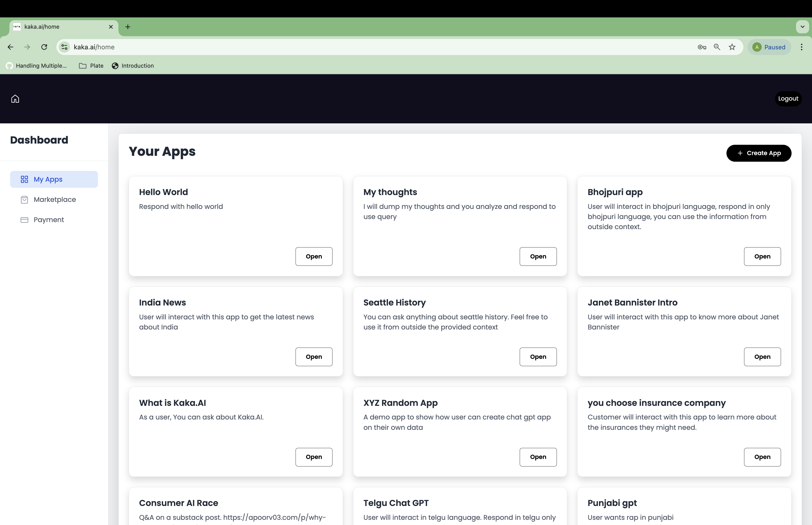Click the zoom magnifier icon in address bar
The width and height of the screenshot is (812, 525).
tap(717, 47)
